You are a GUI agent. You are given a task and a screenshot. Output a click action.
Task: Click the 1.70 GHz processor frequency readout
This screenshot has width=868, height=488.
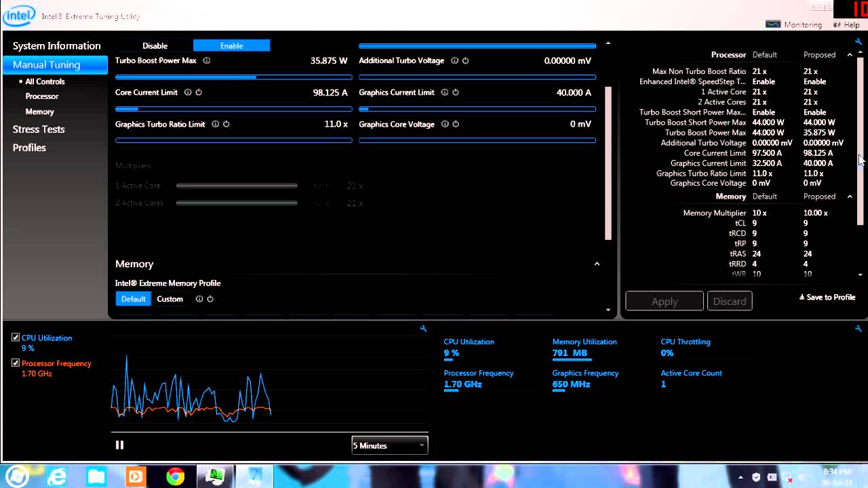tap(462, 384)
